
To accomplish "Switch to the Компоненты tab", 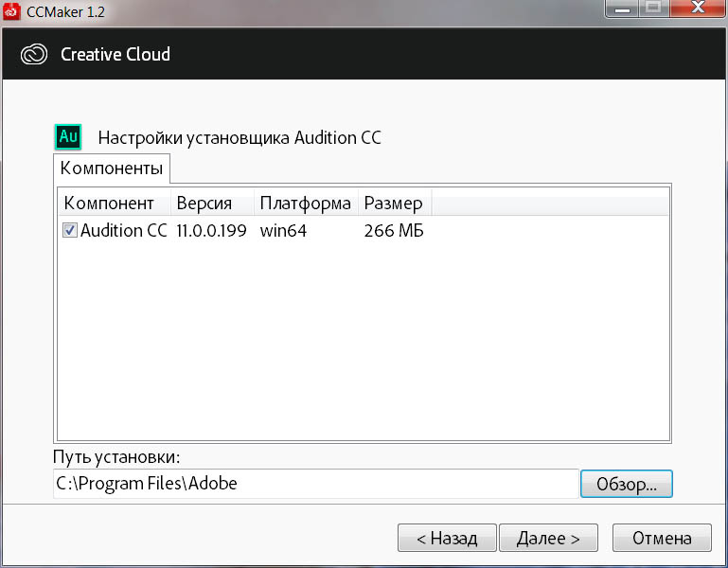I will 112,169.
